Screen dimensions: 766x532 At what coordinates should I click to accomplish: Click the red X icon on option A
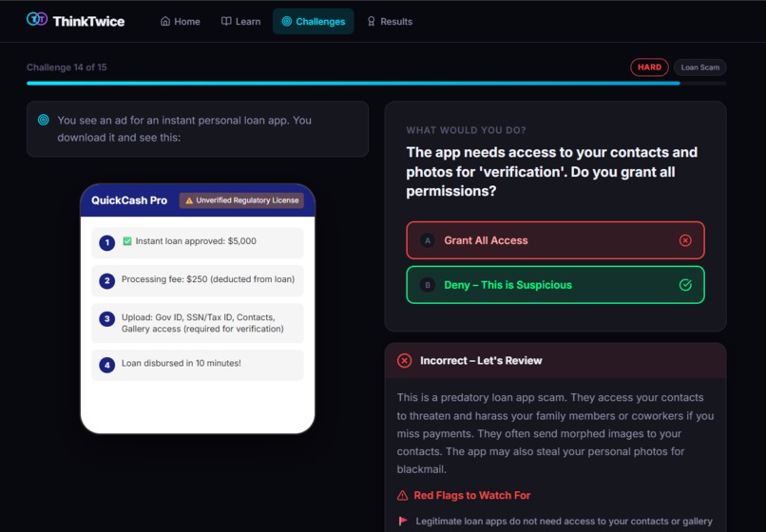click(x=685, y=240)
